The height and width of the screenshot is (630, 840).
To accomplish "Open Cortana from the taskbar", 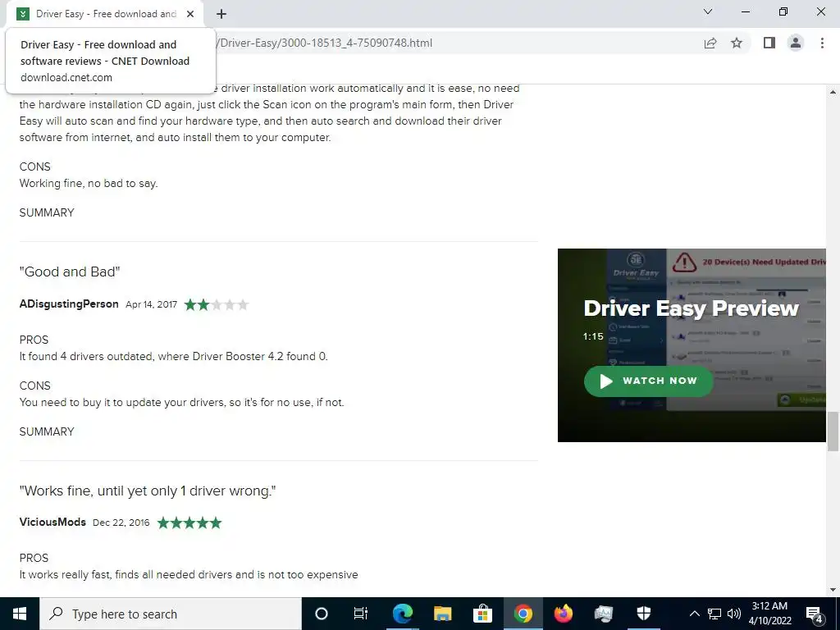I will pyautogui.click(x=321, y=614).
